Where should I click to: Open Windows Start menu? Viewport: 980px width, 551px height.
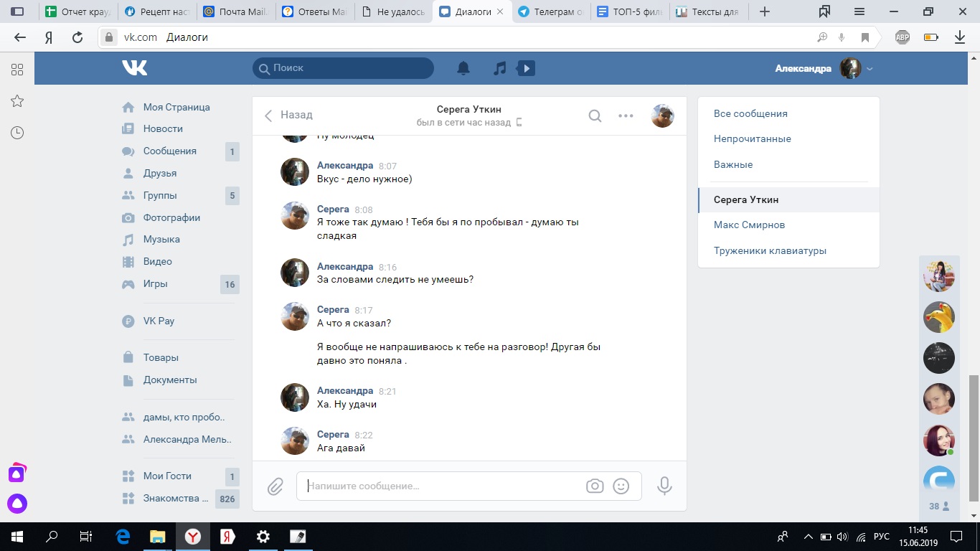pyautogui.click(x=17, y=536)
